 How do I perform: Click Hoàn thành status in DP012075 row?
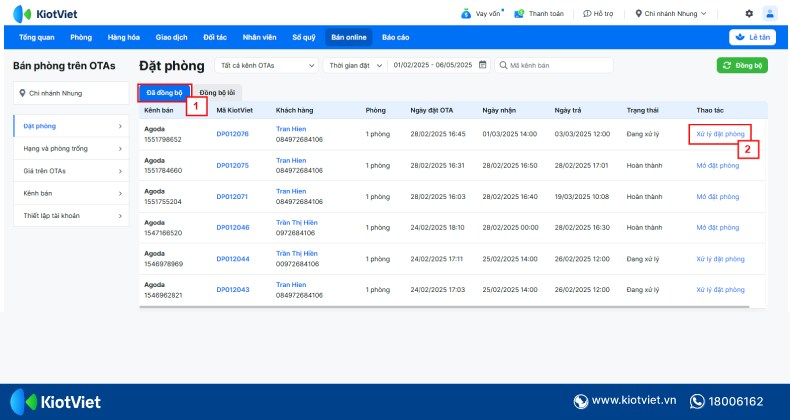pos(644,166)
